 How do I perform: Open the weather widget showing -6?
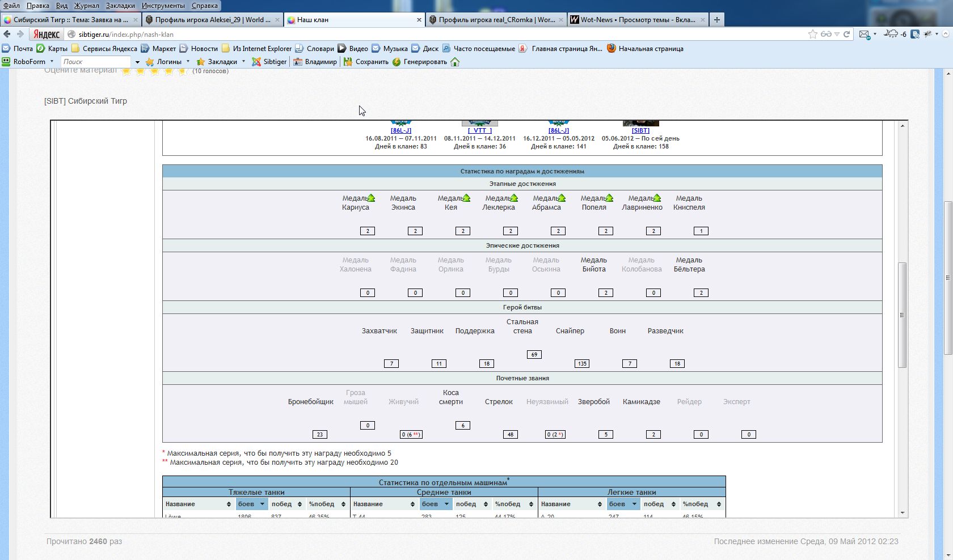coord(896,34)
